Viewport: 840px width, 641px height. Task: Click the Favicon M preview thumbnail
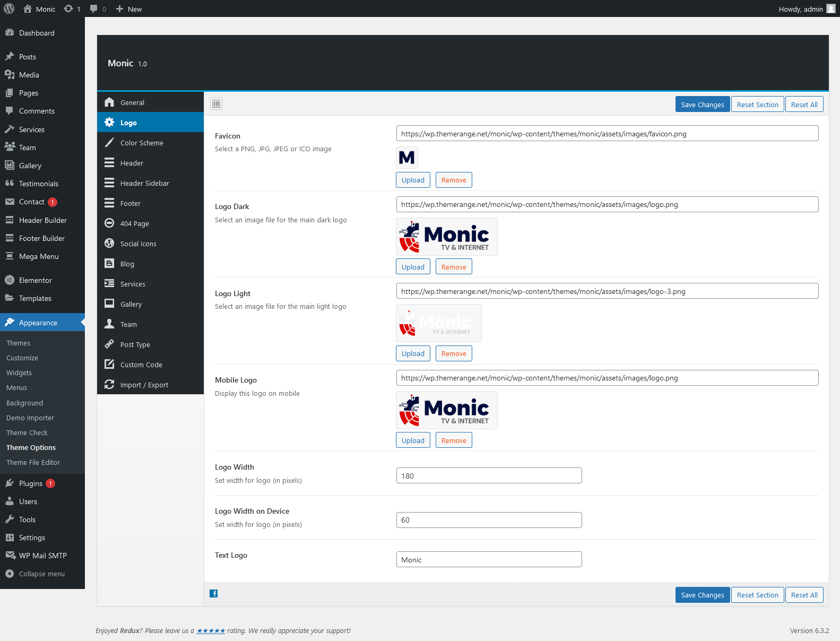coord(407,158)
